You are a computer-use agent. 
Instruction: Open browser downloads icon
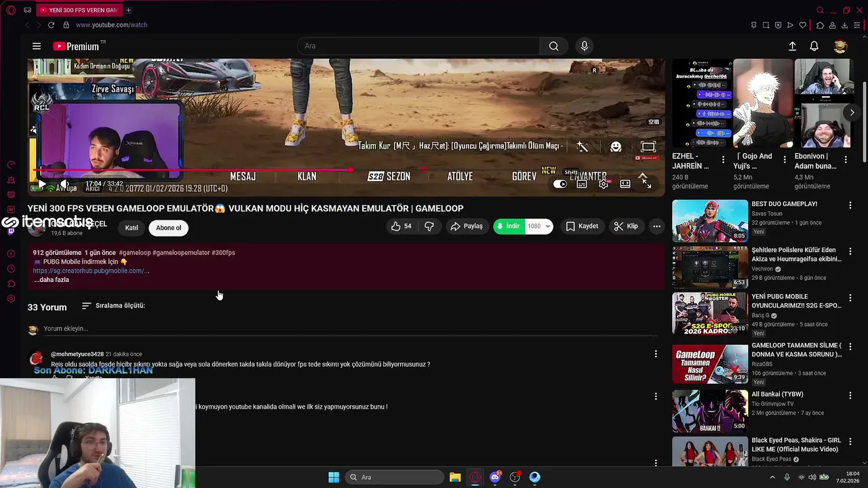tap(844, 25)
